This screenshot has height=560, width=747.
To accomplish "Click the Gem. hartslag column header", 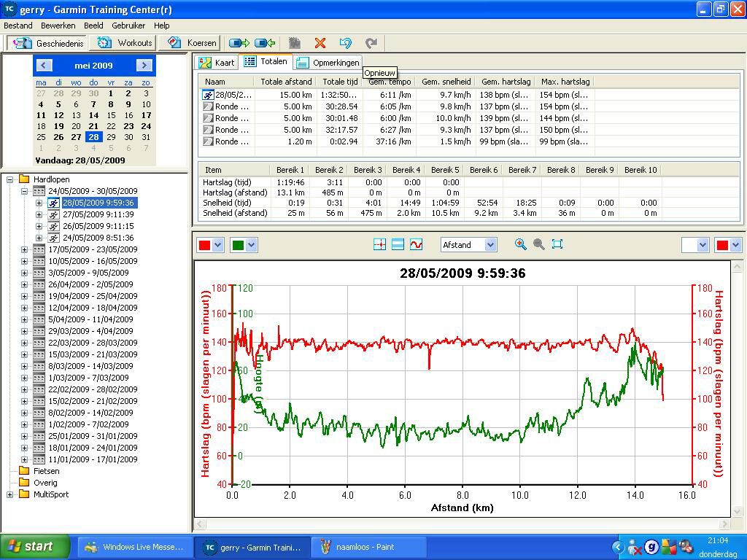I will (x=505, y=82).
